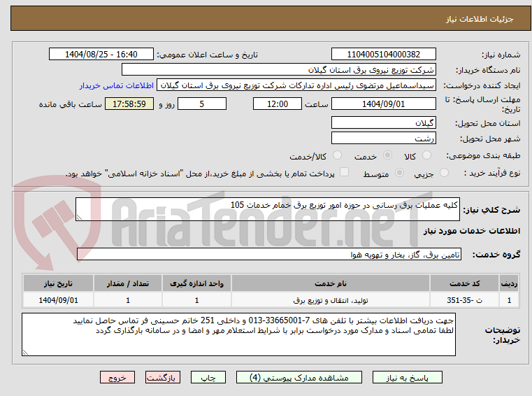Click the طبقه بندی موضوعی label
The image size is (532, 396).
[483, 155]
